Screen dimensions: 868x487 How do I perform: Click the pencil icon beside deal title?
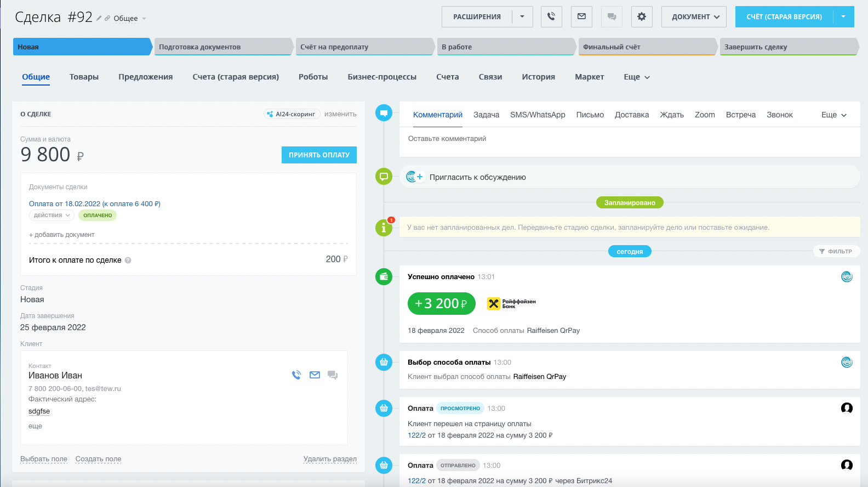tap(99, 19)
